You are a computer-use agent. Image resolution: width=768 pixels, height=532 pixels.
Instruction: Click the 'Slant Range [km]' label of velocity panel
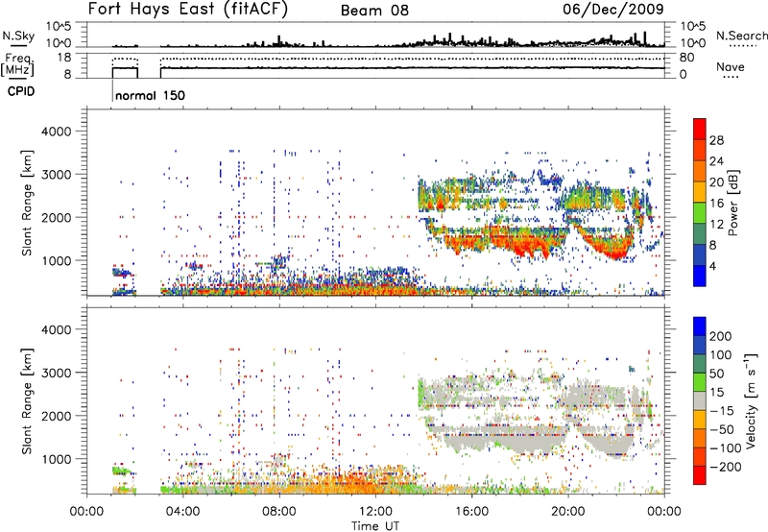[x=27, y=400]
